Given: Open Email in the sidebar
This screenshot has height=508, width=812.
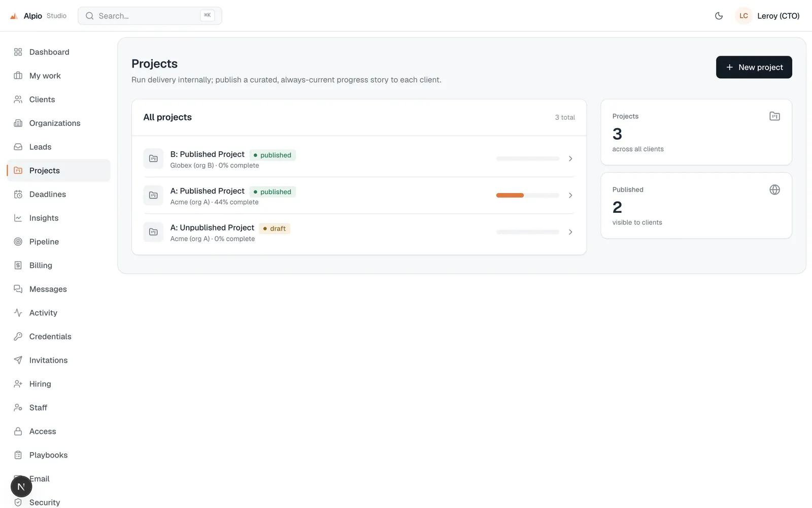Looking at the screenshot, I should click(x=59, y=479).
